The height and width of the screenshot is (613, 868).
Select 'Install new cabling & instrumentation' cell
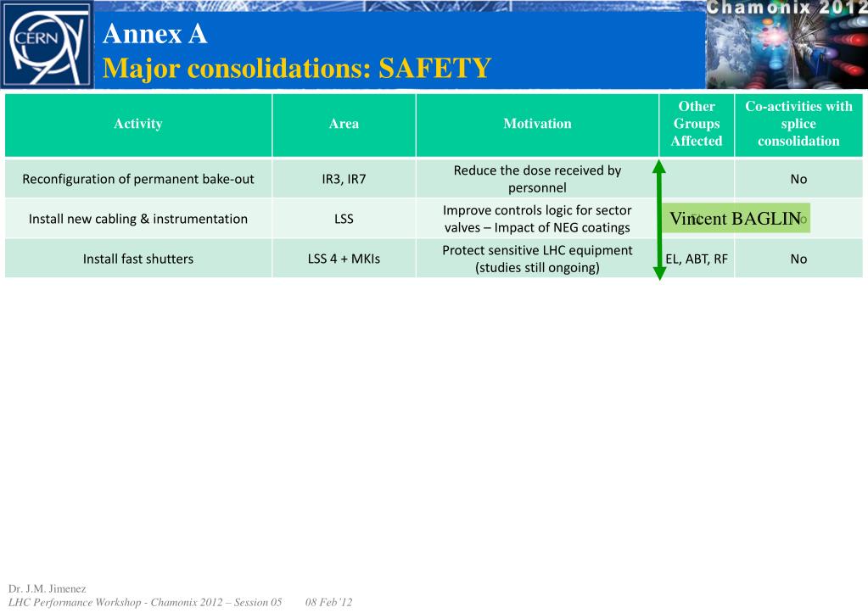138,219
